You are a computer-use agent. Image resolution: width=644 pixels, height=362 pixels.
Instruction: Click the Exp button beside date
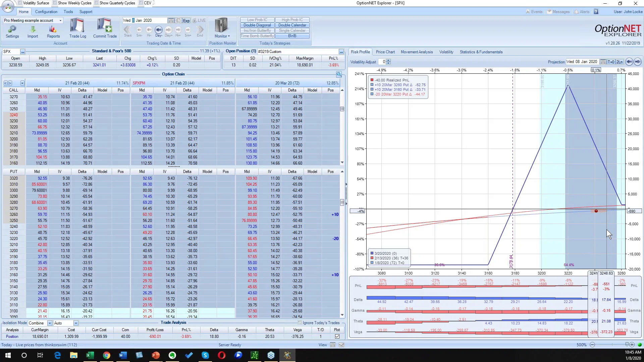(186, 20)
